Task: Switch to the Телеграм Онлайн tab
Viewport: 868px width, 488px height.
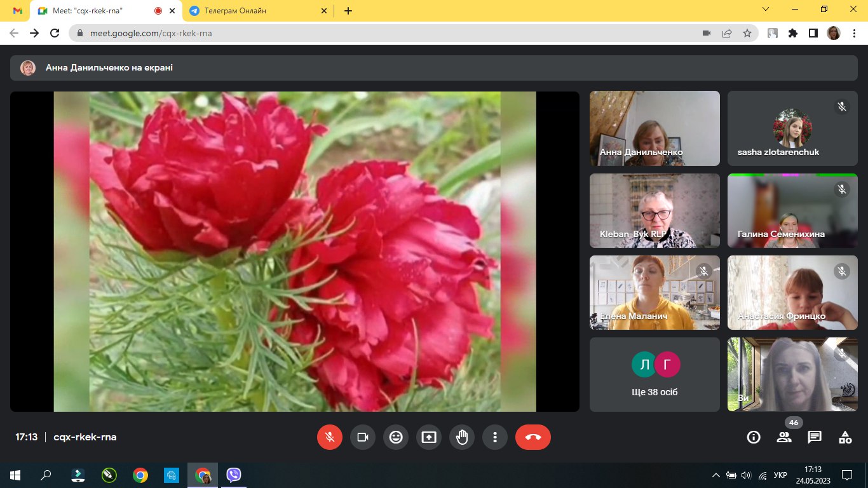Action: point(259,11)
